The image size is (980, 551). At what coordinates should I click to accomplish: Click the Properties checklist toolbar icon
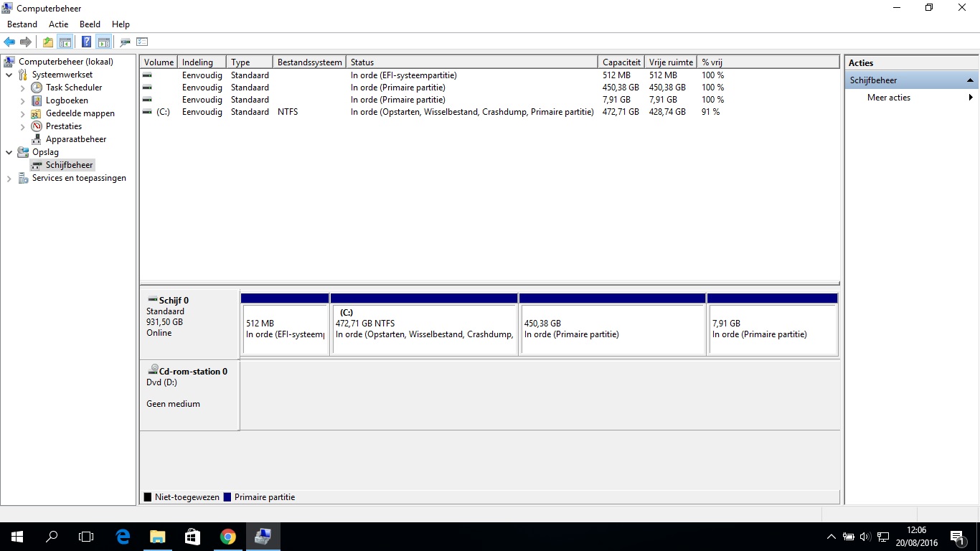click(142, 42)
